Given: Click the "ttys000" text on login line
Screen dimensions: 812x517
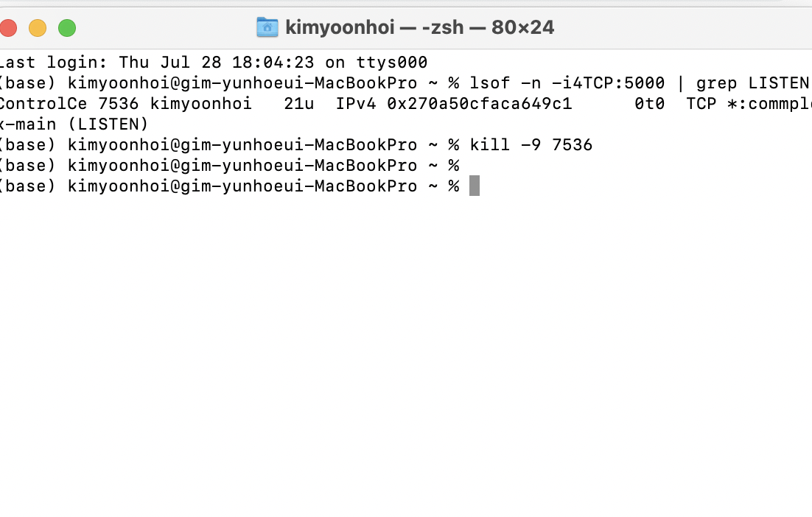Looking at the screenshot, I should coord(391,63).
